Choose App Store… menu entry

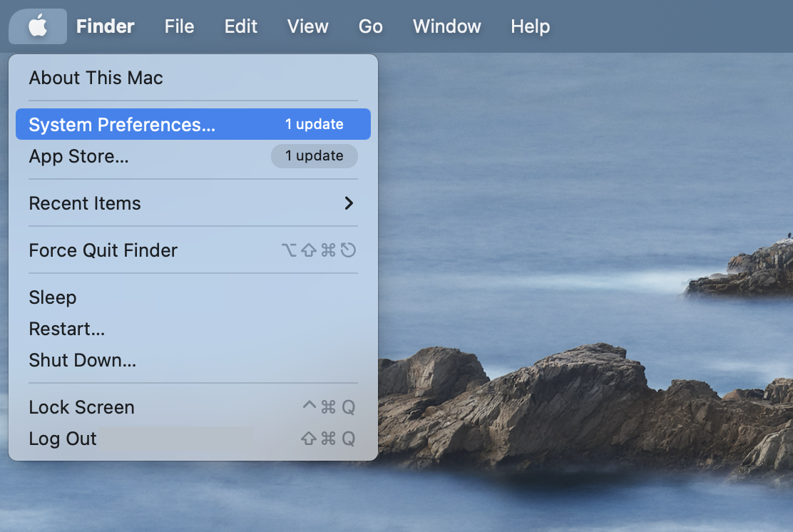point(193,156)
